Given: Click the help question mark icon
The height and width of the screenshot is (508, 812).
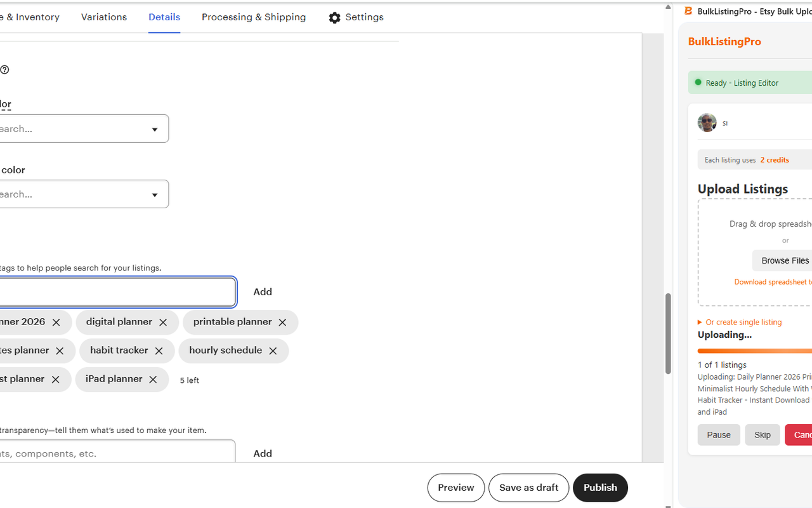Looking at the screenshot, I should click(x=5, y=69).
